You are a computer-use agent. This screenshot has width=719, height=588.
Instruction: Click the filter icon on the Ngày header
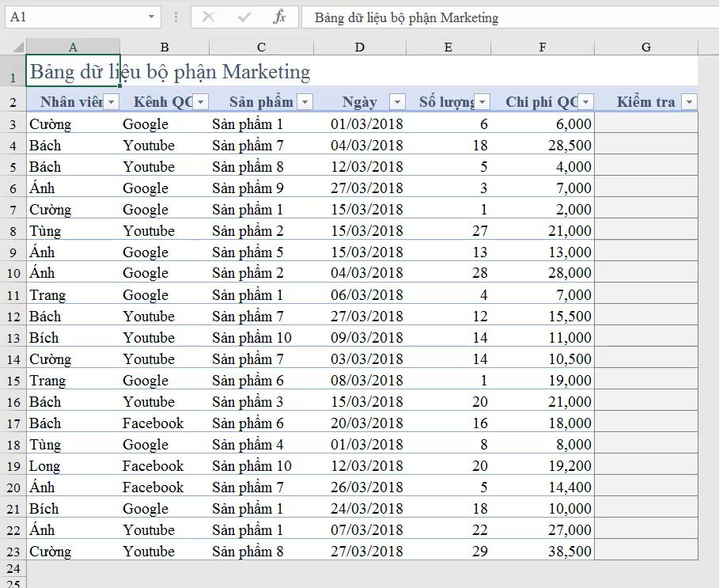click(397, 102)
